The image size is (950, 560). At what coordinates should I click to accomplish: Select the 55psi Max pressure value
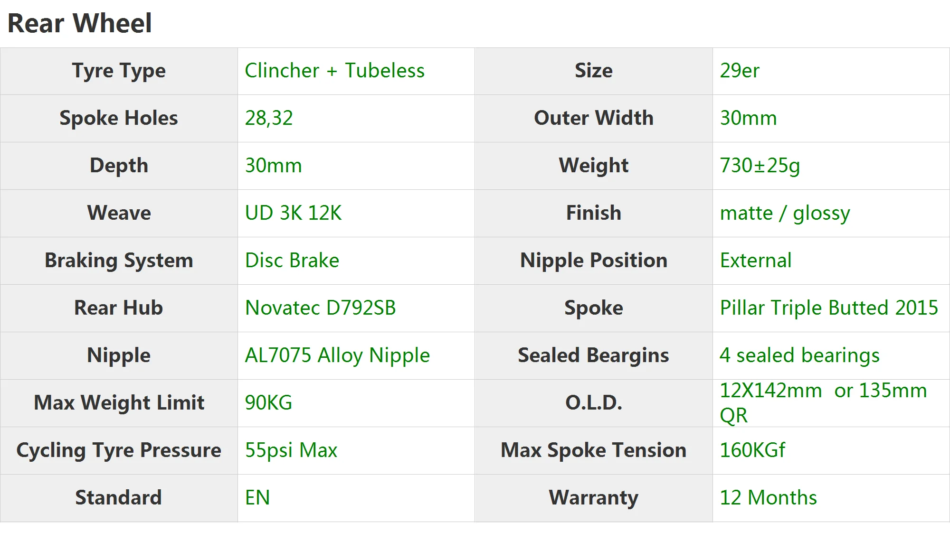(x=291, y=450)
